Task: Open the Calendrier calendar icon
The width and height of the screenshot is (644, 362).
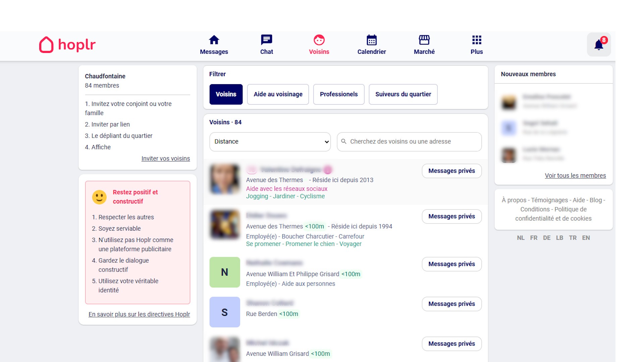Action: click(x=371, y=40)
